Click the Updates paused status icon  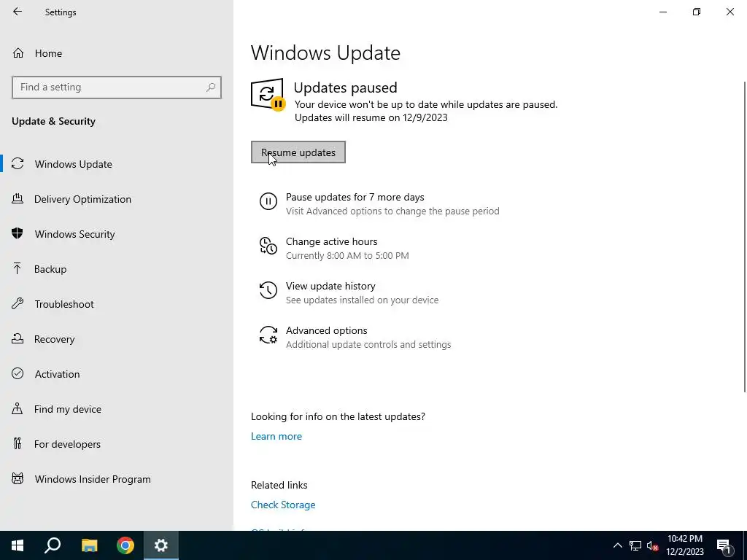click(268, 94)
